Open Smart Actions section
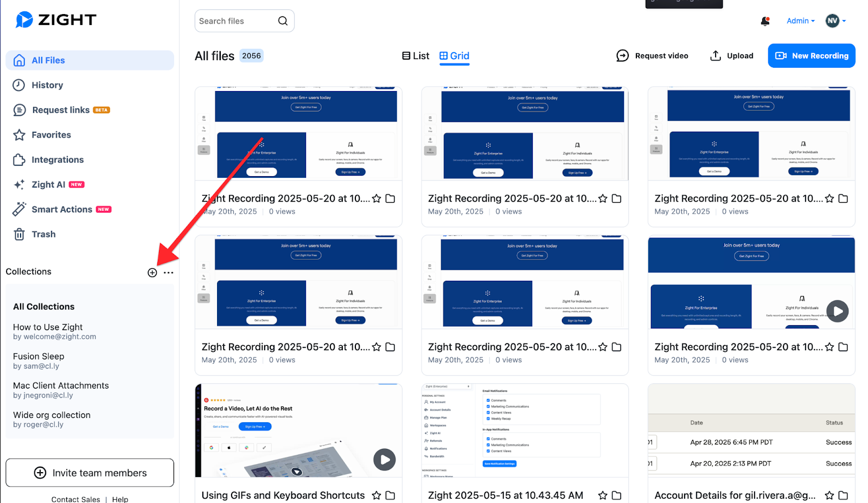The image size is (868, 503). click(62, 209)
